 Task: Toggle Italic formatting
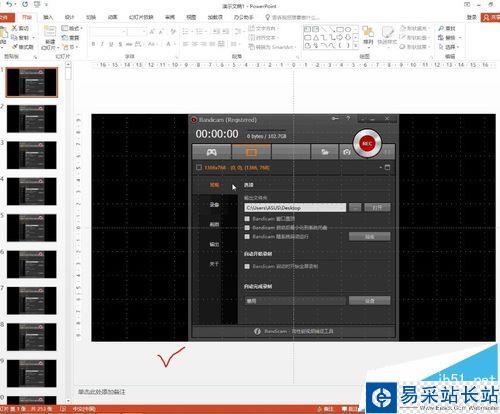pyautogui.click(x=102, y=44)
